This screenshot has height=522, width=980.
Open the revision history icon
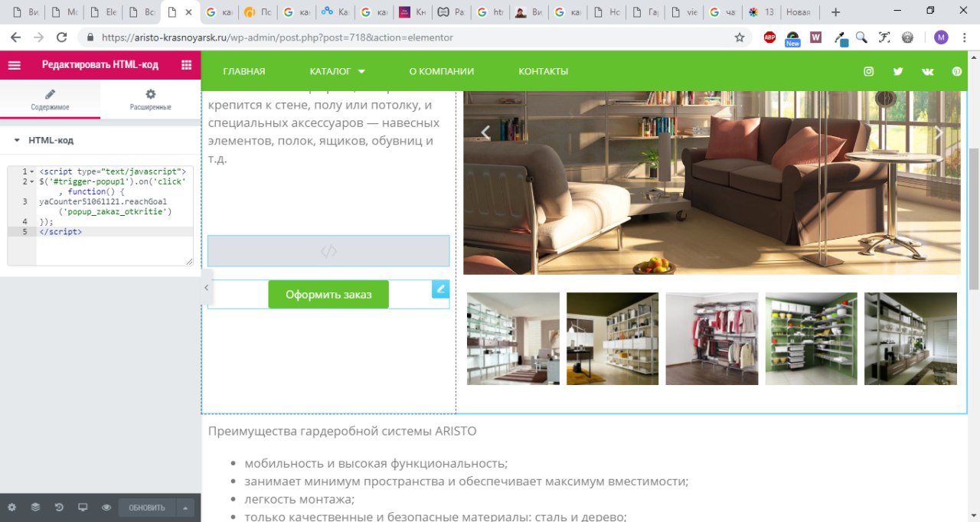coord(59,507)
